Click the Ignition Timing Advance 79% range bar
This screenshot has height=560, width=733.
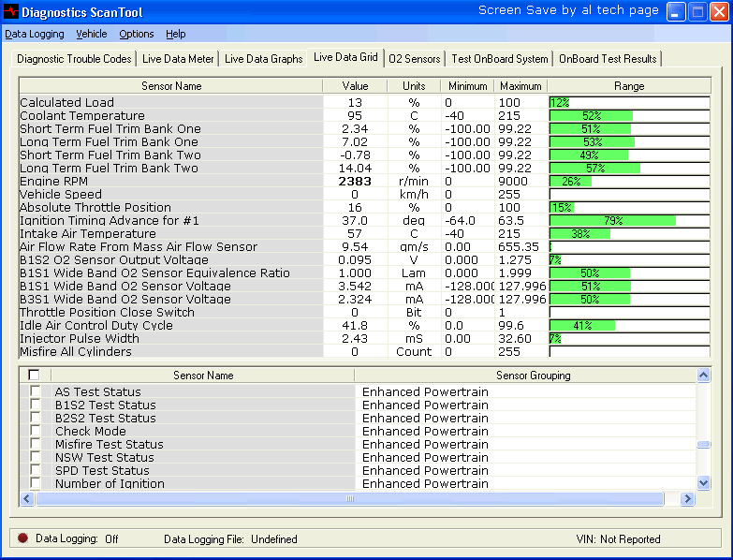tap(612, 220)
